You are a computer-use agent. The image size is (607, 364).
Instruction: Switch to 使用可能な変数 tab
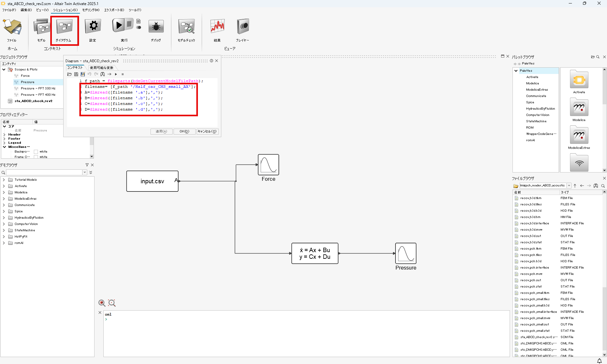click(101, 68)
